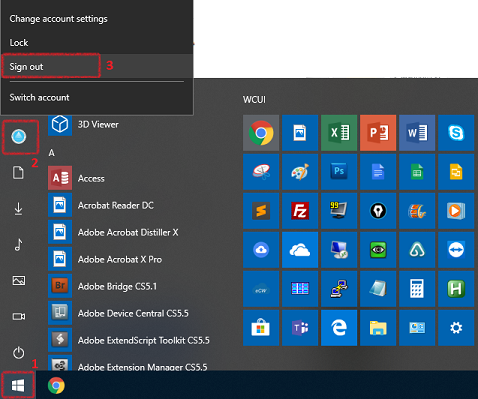Launch the Sublime Text tile
Image resolution: width=478 pixels, height=399 pixels.
point(261,211)
